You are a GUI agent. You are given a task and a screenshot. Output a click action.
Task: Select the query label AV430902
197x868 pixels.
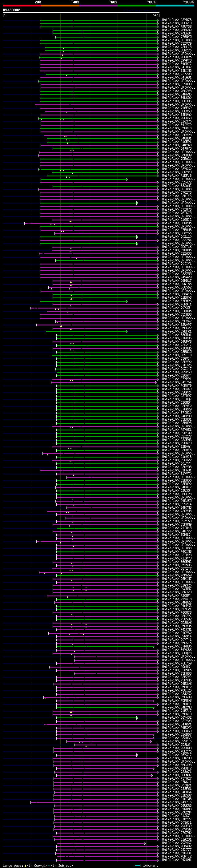[11, 10]
